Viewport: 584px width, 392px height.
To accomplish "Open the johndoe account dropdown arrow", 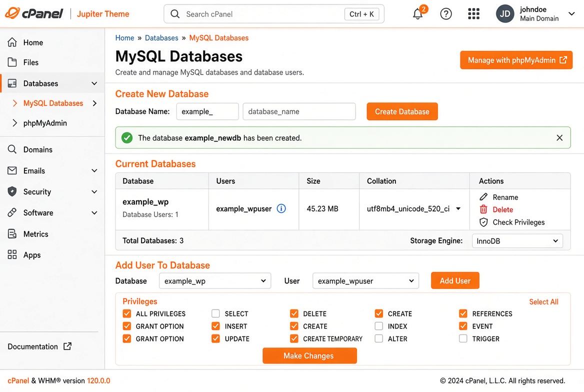I will point(571,14).
